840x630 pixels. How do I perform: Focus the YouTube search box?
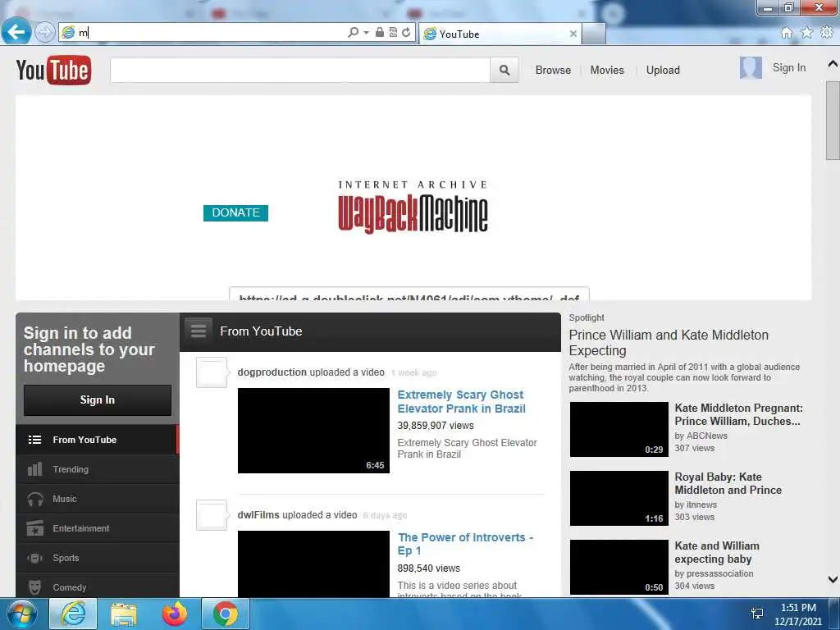coord(300,71)
